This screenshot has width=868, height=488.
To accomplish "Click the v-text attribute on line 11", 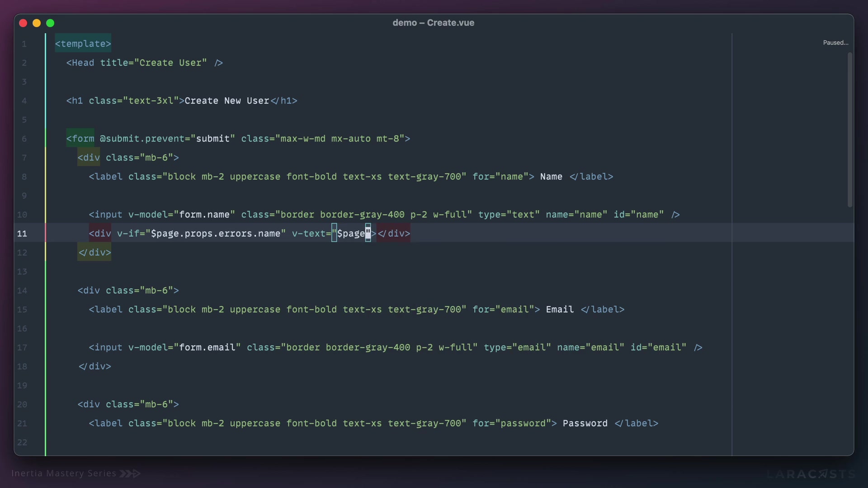I will [309, 234].
